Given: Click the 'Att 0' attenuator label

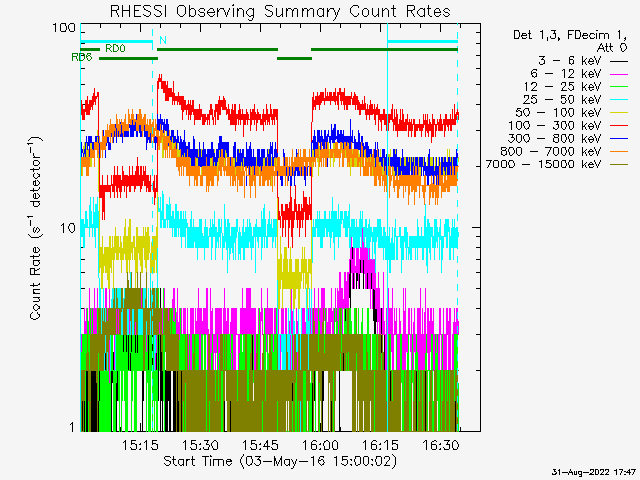Looking at the screenshot, I should click(612, 48).
